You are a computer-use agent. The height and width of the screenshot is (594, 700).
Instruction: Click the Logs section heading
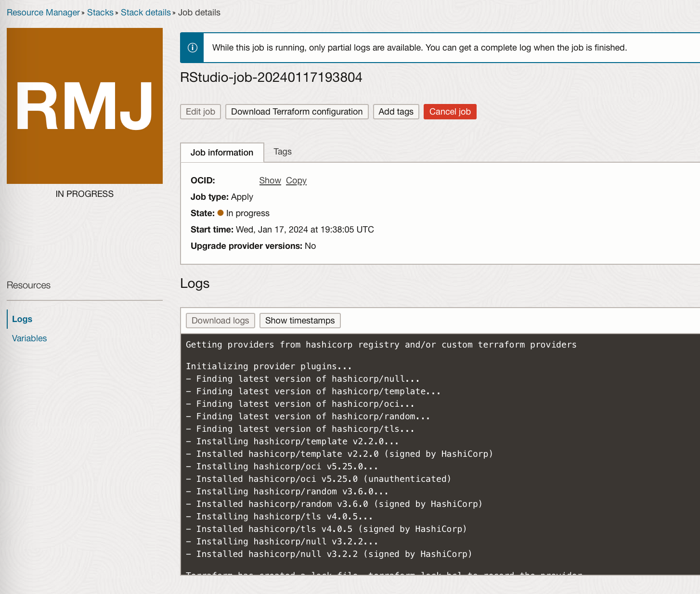194,284
